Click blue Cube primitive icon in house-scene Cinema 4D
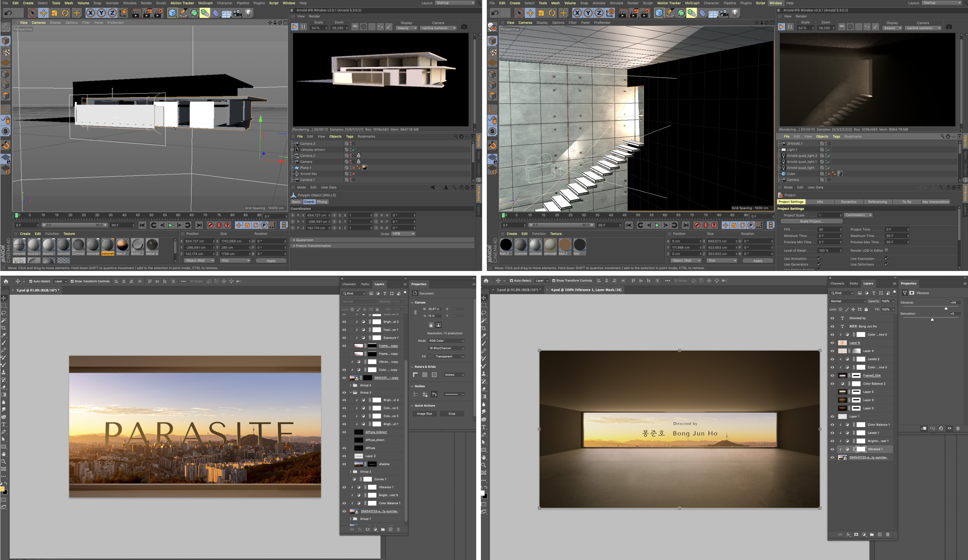This screenshot has width=968, height=560. (x=172, y=13)
